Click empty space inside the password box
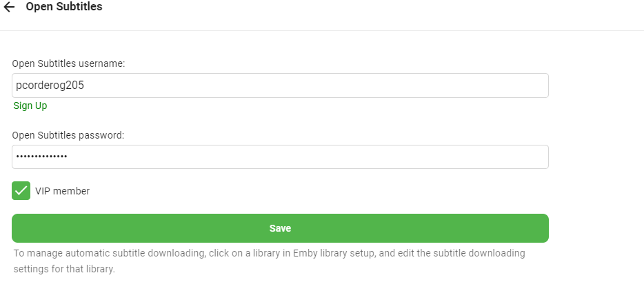Image resolution: width=644 pixels, height=282 pixels. click(x=345, y=157)
